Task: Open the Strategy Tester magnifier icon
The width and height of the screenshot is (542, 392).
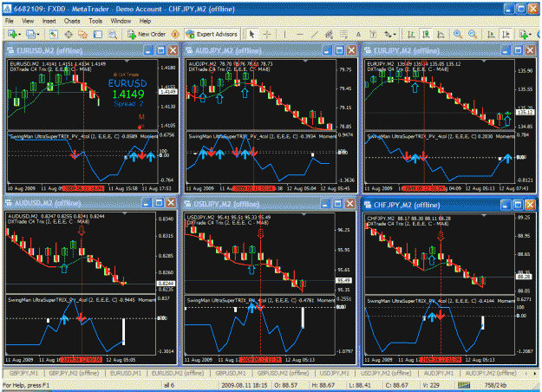Action: point(113,34)
